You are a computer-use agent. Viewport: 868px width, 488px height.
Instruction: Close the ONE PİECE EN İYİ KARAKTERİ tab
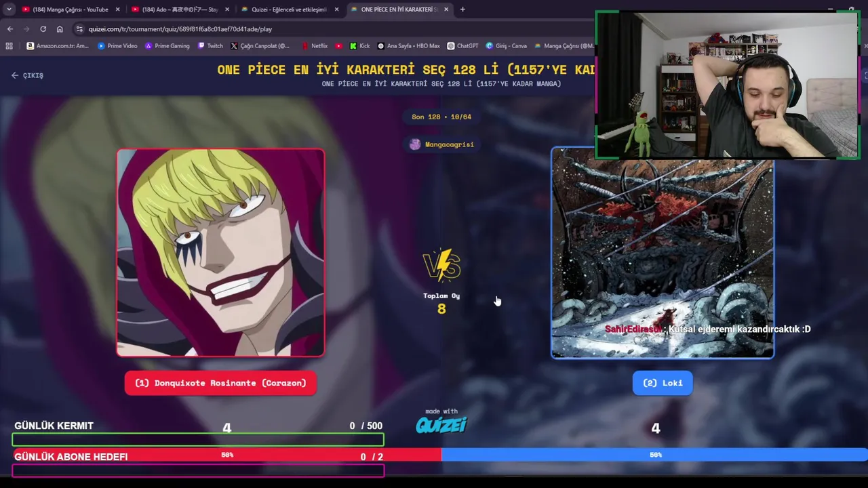click(446, 9)
